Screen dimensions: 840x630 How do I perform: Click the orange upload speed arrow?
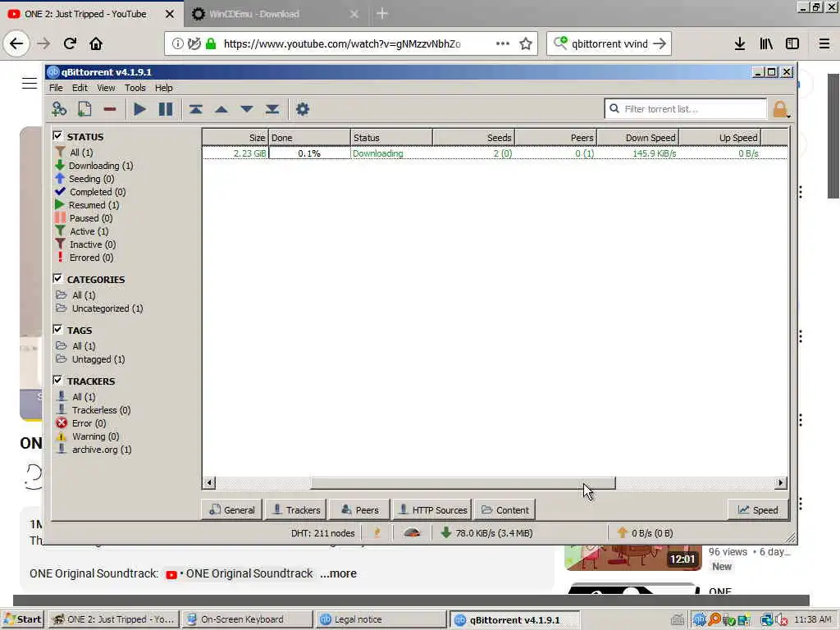(622, 532)
